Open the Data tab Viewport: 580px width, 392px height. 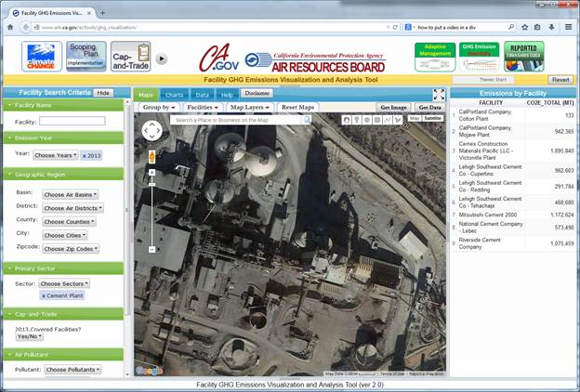point(202,95)
